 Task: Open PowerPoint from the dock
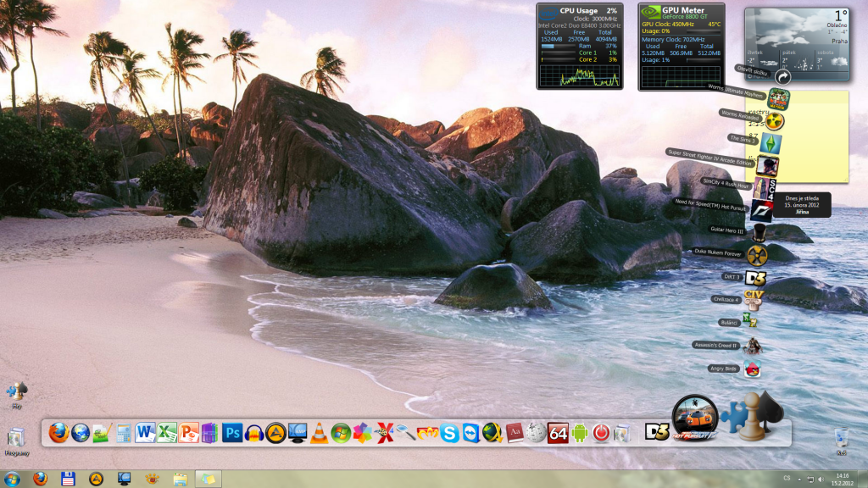[x=188, y=433]
